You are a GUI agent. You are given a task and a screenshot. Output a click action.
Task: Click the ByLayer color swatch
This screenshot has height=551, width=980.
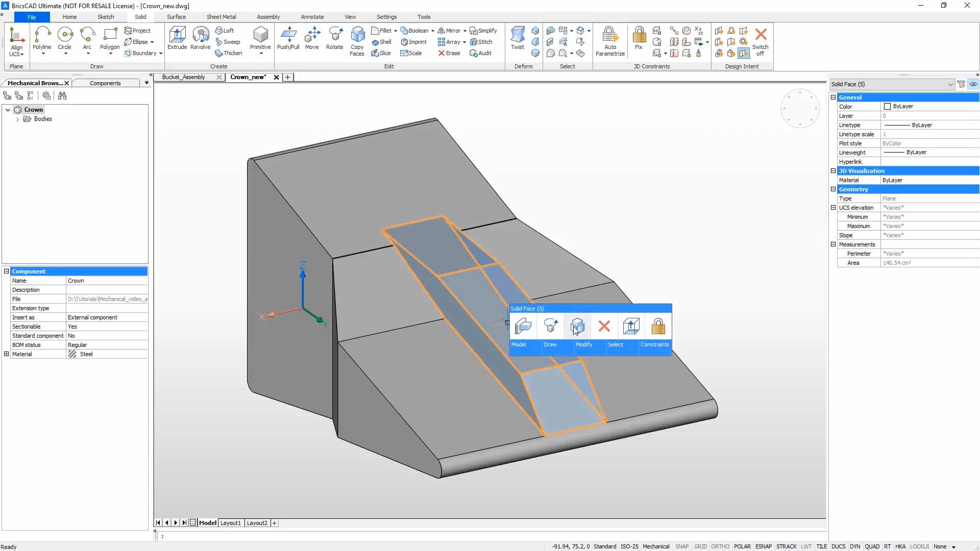pos(887,107)
